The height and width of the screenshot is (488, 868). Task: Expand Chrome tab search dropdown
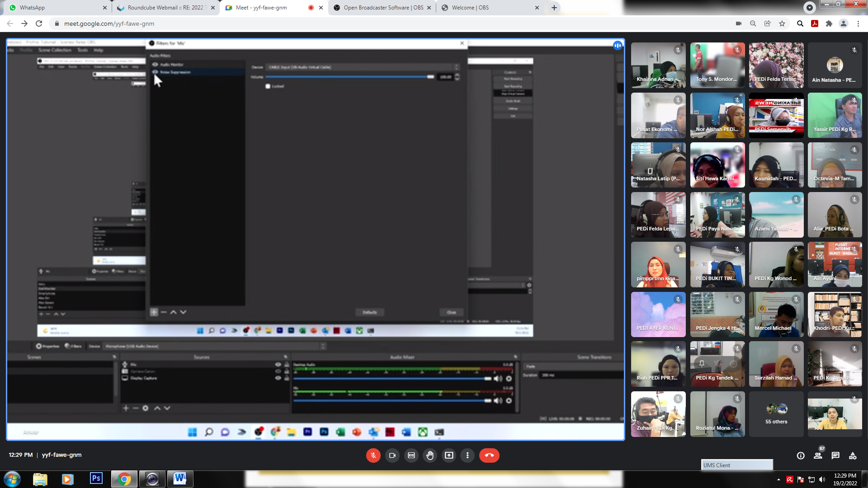(810, 7)
